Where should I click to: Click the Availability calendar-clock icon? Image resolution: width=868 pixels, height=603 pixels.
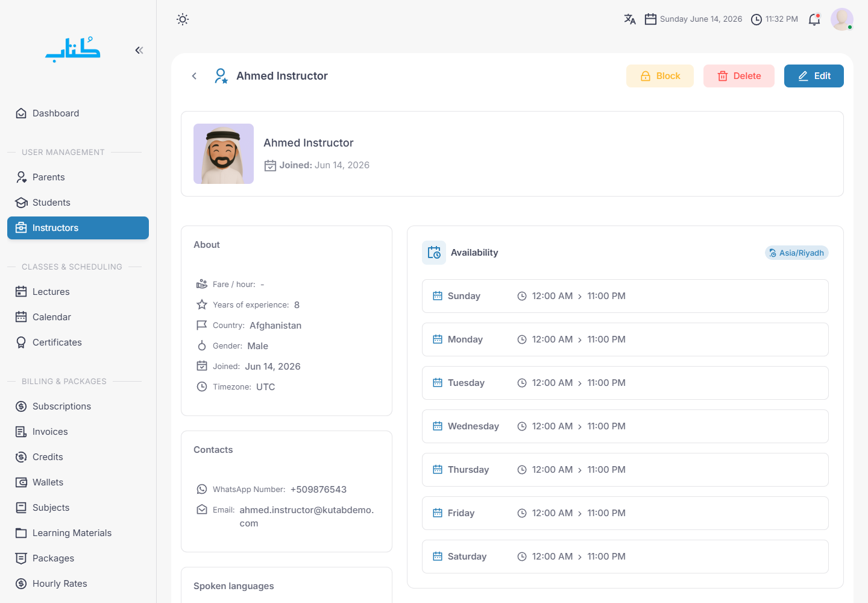coord(434,253)
